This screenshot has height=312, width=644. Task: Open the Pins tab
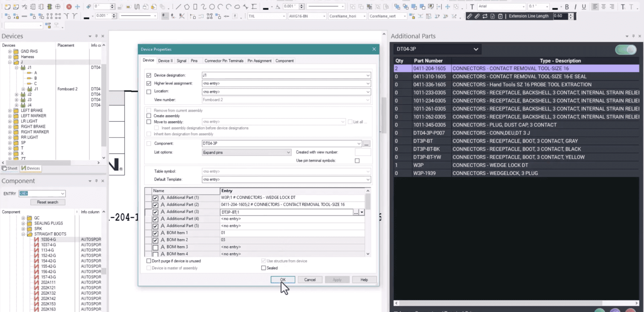coord(194,61)
